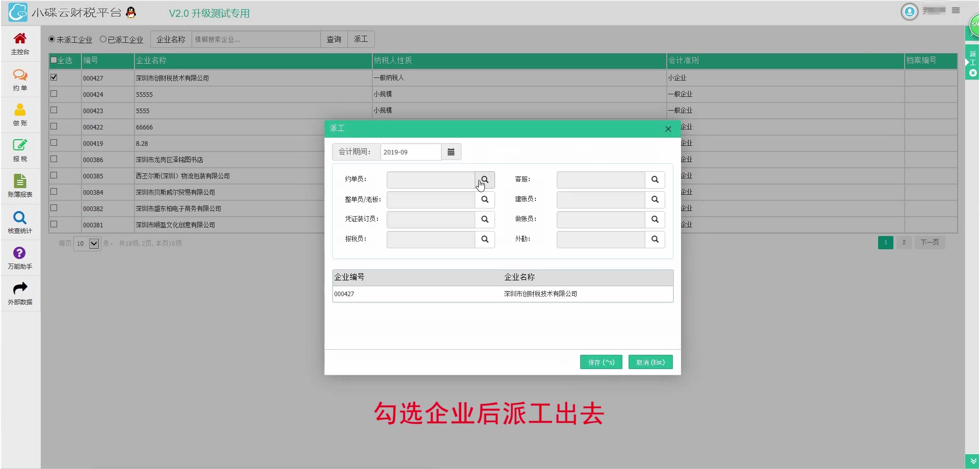Click the 报税员 input field

431,239
